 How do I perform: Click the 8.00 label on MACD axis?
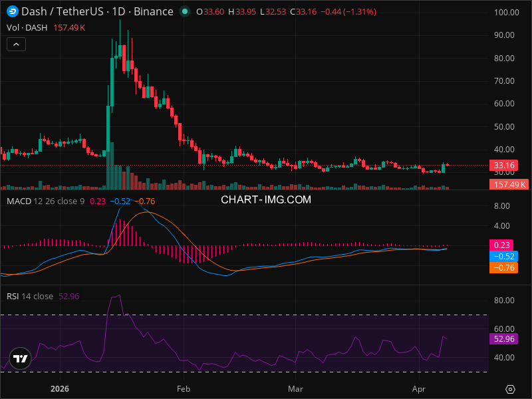click(x=502, y=206)
